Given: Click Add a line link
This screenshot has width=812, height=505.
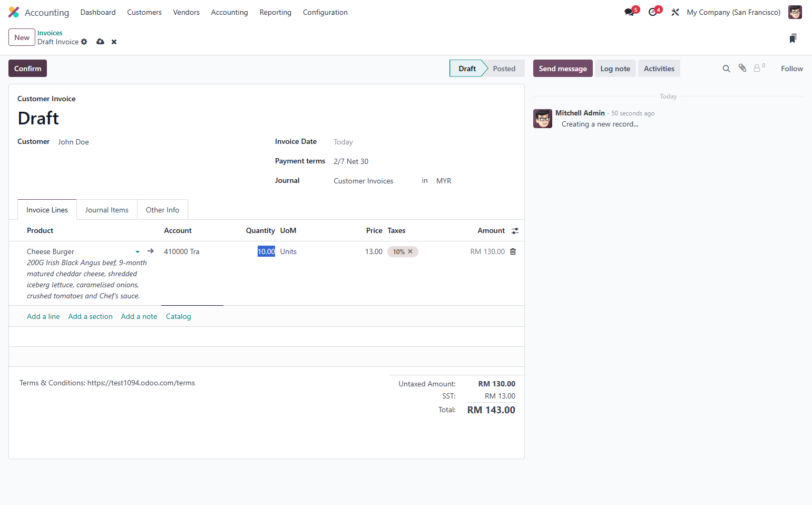Looking at the screenshot, I should pos(43,316).
